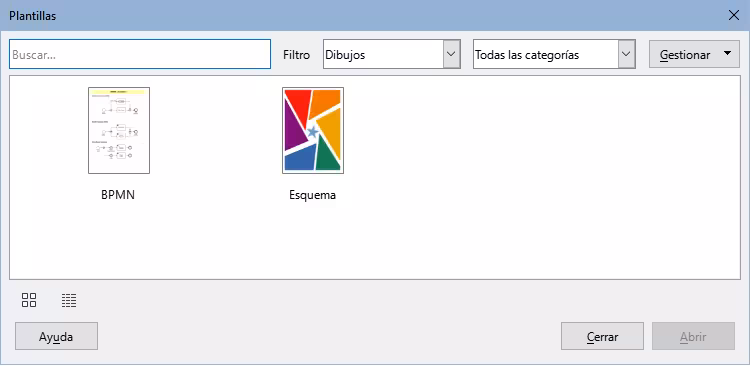
Task: Open the Todas las categorías dropdown
Action: [554, 54]
